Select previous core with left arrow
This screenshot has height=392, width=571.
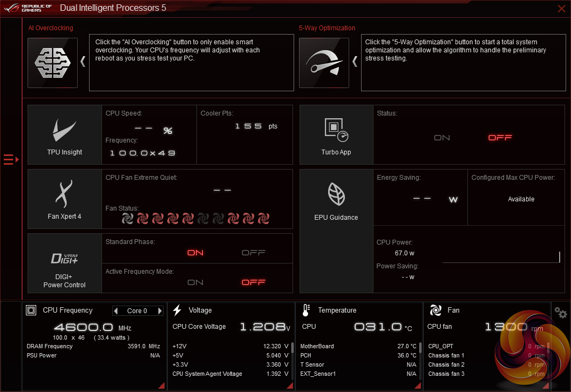(116, 311)
